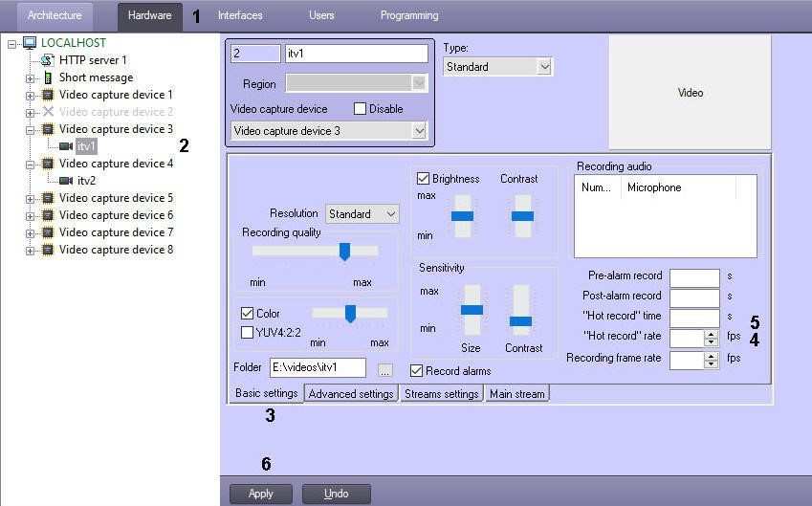812x506 pixels.
Task: Click the Color saturation slider handle
Action: click(x=350, y=314)
